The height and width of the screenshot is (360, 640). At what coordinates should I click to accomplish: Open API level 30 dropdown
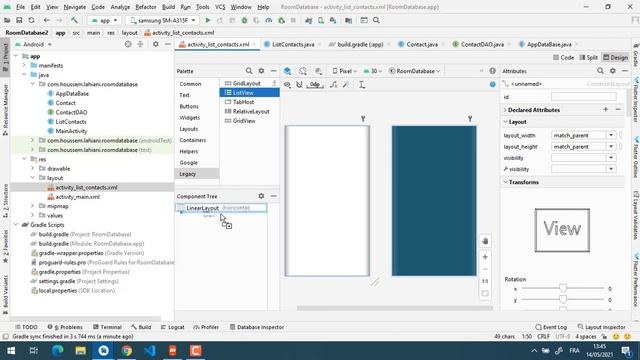(x=372, y=71)
